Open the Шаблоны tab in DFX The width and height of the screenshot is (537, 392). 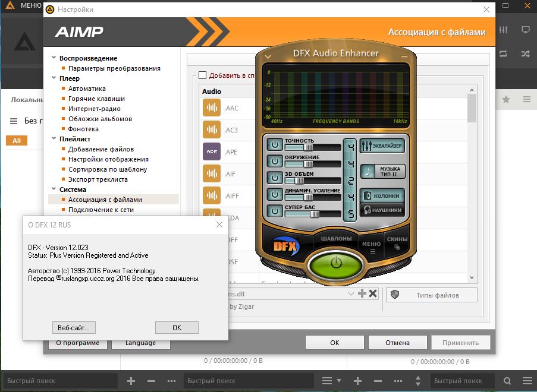coord(337,239)
